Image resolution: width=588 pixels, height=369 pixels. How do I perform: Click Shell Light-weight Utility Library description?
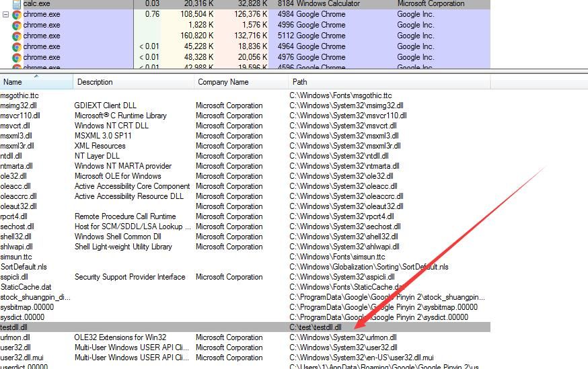click(x=123, y=247)
